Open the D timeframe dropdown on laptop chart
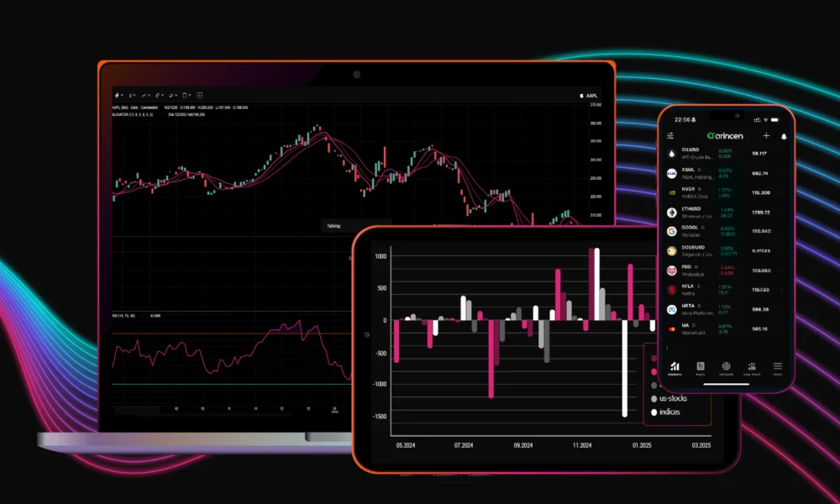Screen dimensions: 840x504 pos(132,95)
